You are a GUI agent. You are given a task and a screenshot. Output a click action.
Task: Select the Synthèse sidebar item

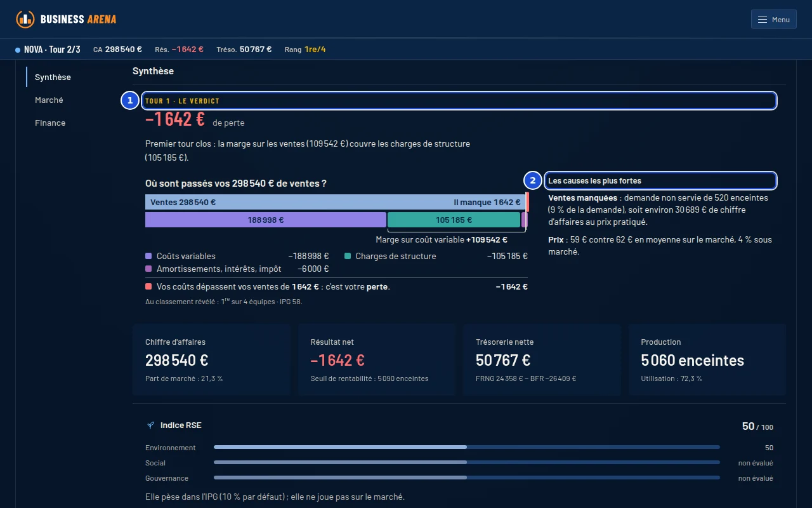click(53, 77)
